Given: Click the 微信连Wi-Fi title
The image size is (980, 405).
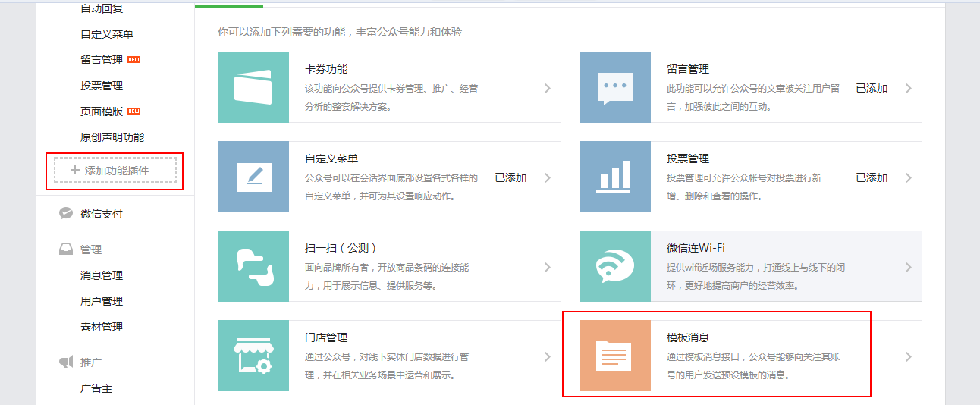Looking at the screenshot, I should point(696,248).
